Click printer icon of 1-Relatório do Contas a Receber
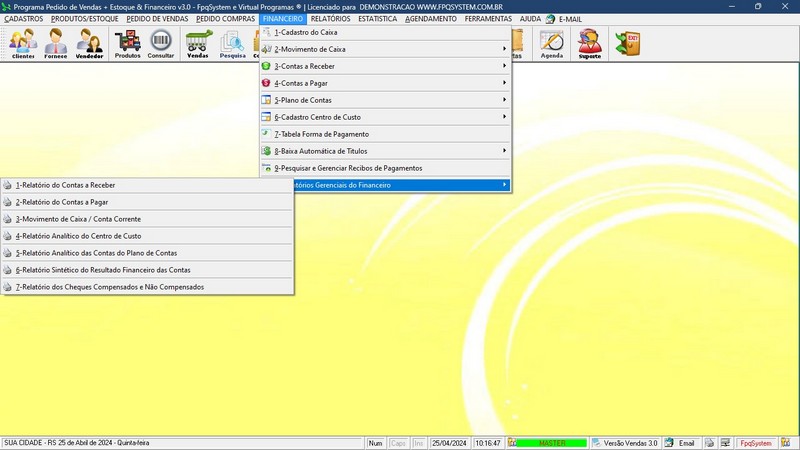 click(x=7, y=185)
